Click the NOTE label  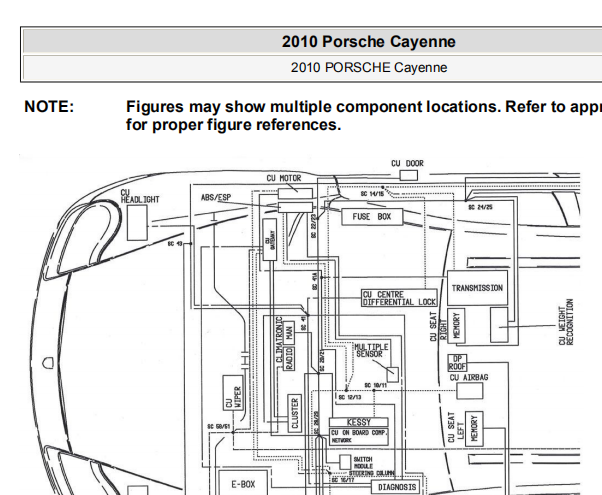tap(49, 107)
